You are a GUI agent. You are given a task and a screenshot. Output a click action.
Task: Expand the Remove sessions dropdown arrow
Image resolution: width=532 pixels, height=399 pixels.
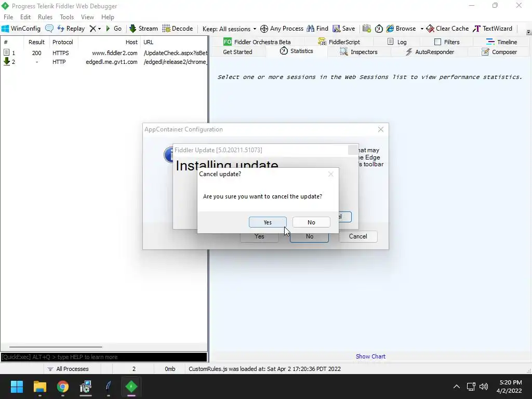pos(99,29)
